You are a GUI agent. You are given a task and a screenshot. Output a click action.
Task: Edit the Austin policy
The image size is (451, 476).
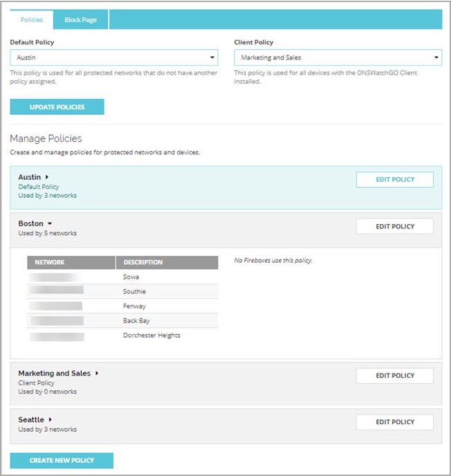394,180
